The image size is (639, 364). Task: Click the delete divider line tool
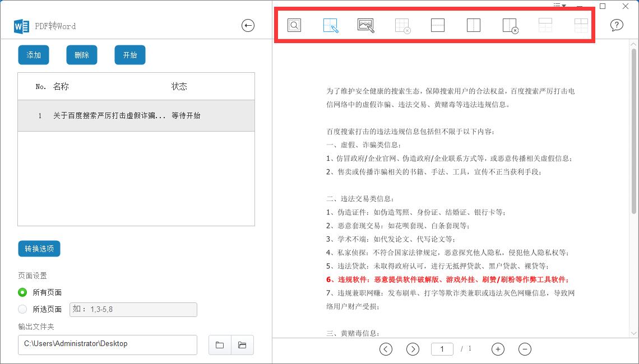tap(510, 25)
